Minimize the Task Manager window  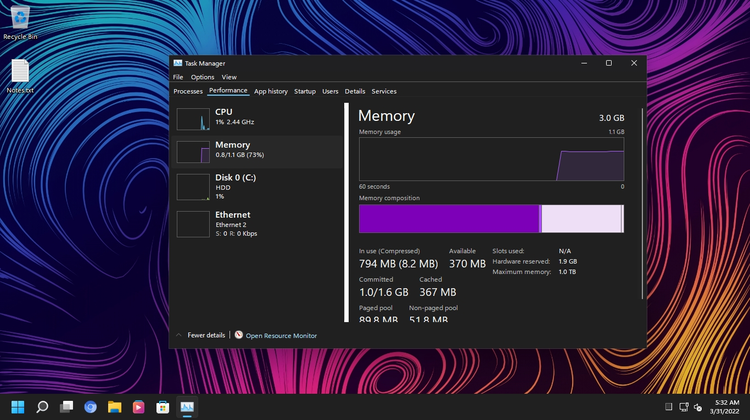[584, 63]
